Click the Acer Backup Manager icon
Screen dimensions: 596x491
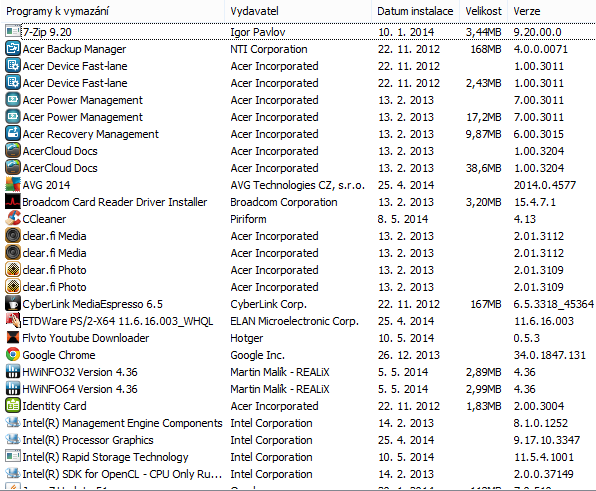click(x=13, y=48)
